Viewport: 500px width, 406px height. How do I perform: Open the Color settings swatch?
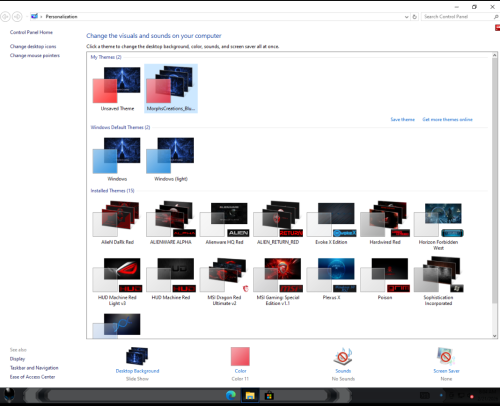click(240, 356)
